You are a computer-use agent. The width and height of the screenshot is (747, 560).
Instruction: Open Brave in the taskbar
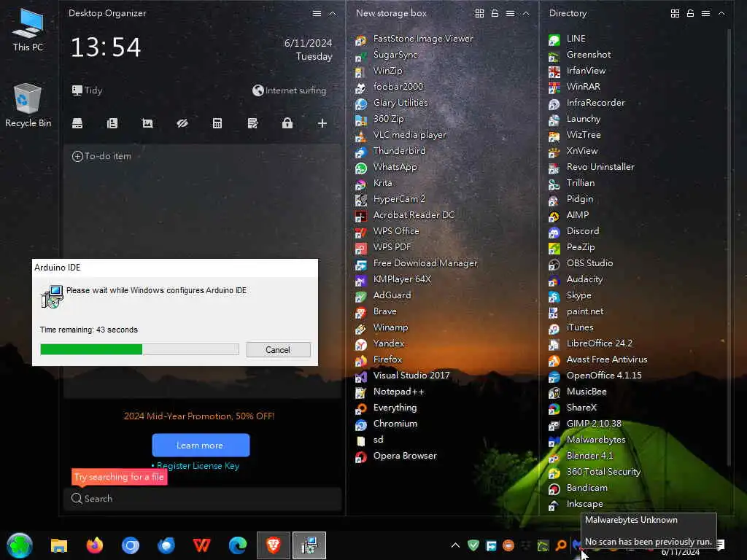274,545
